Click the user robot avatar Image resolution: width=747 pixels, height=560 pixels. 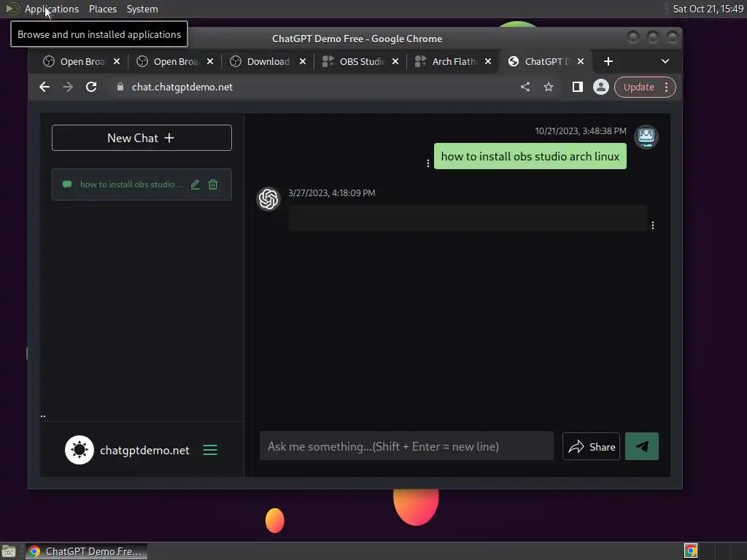646,137
